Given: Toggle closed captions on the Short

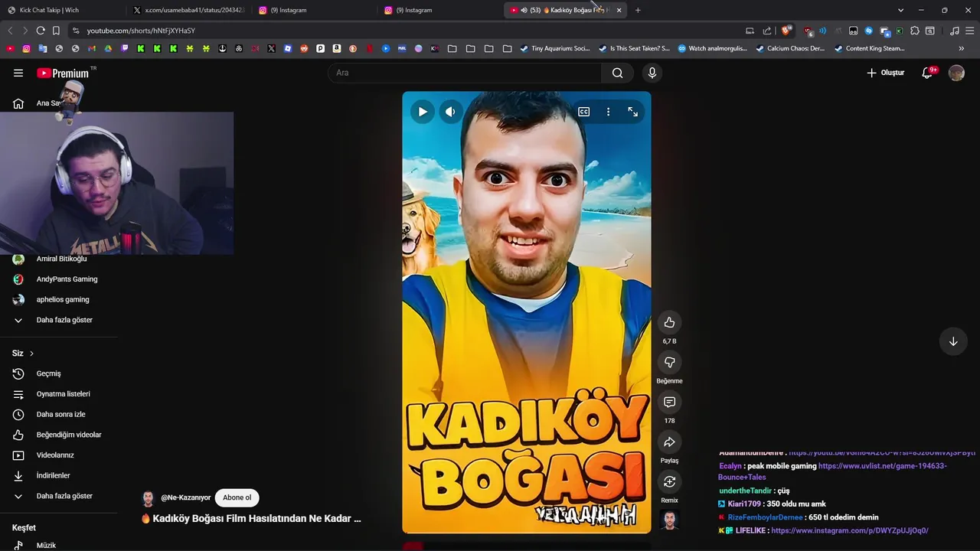Looking at the screenshot, I should (583, 112).
